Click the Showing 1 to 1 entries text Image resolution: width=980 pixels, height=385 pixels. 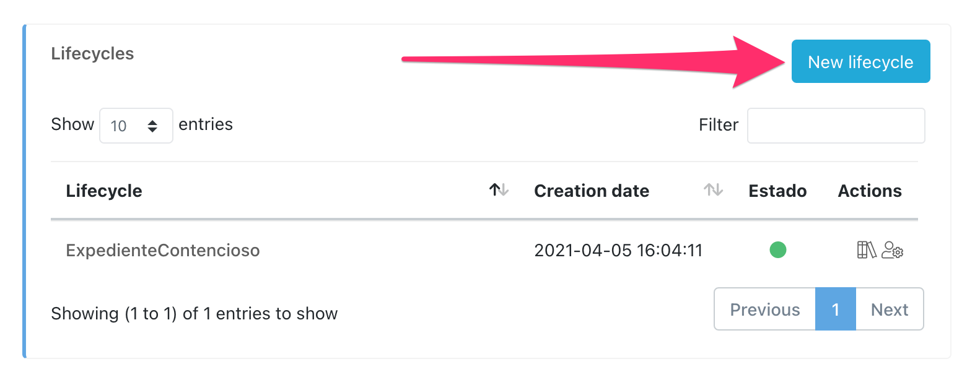point(194,314)
